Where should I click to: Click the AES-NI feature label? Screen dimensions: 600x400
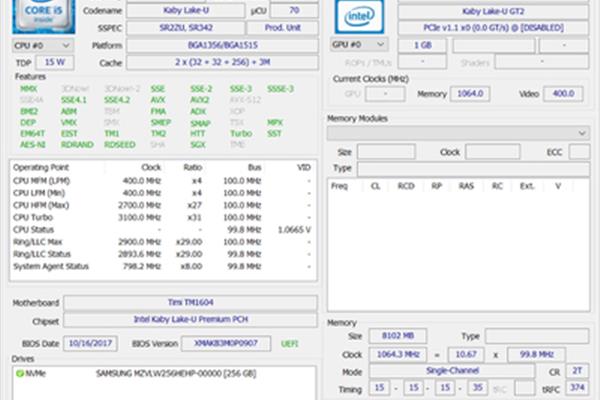(33, 145)
